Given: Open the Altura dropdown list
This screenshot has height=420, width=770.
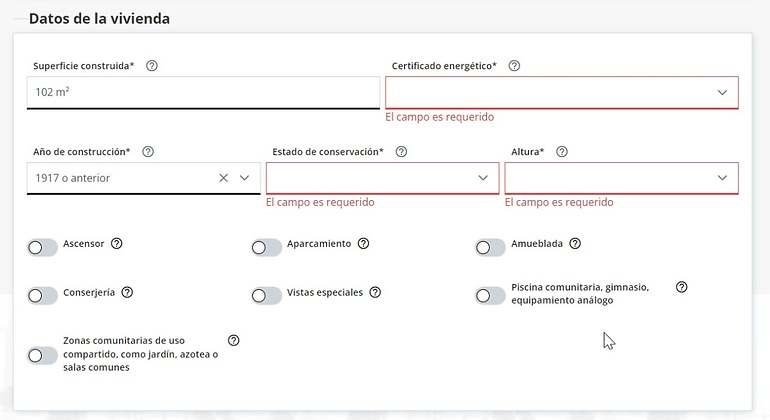Looking at the screenshot, I should point(621,178).
